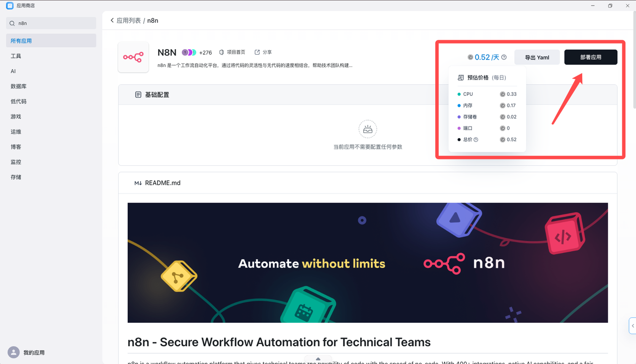
Task: Click the coin icon before 0.52 /天
Action: 471,57
